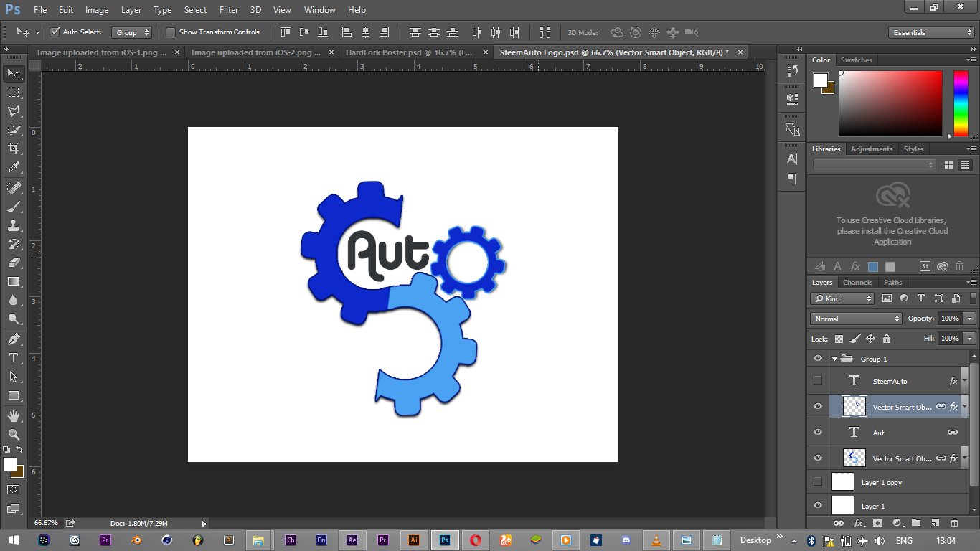Click the rainbow hue strip in Color panel
980x551 pixels.
pos(960,103)
